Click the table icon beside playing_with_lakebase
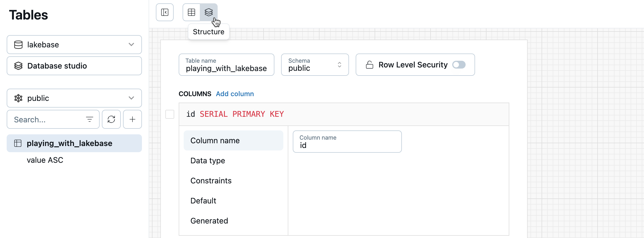The height and width of the screenshot is (238, 644). coord(18,143)
